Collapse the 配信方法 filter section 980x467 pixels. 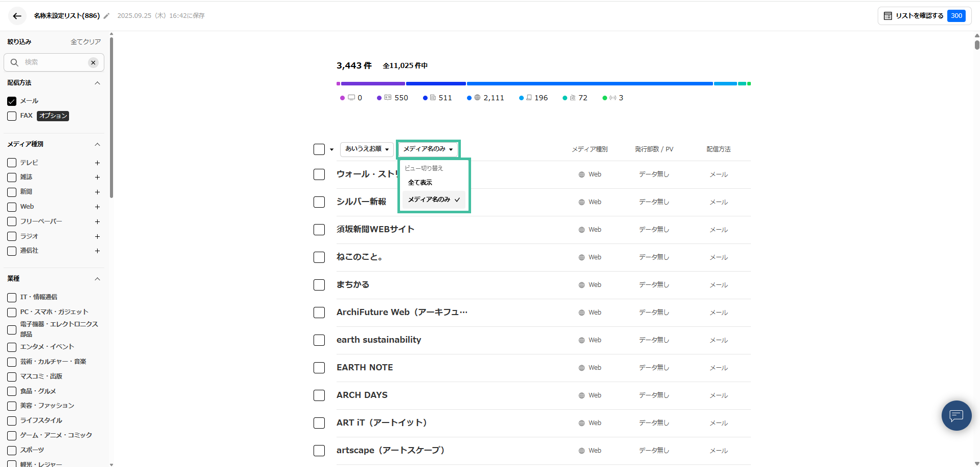coord(97,82)
